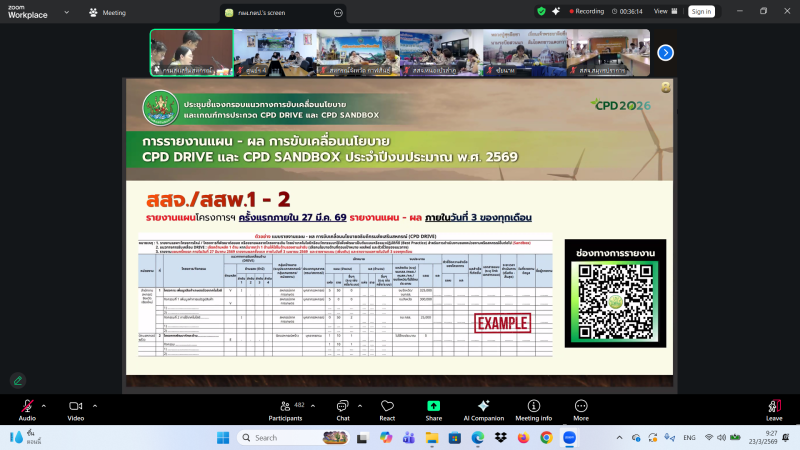Change layout via View menu
800x450 pixels.
tap(661, 11)
